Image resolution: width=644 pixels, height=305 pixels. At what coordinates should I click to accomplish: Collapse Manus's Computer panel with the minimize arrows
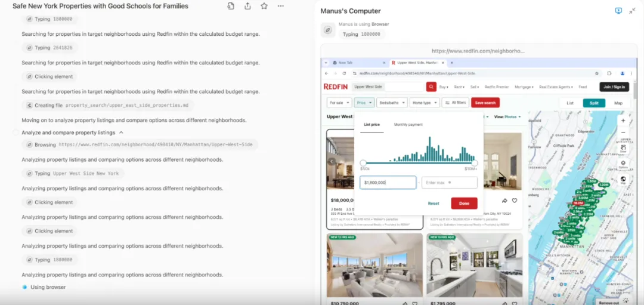point(632,11)
